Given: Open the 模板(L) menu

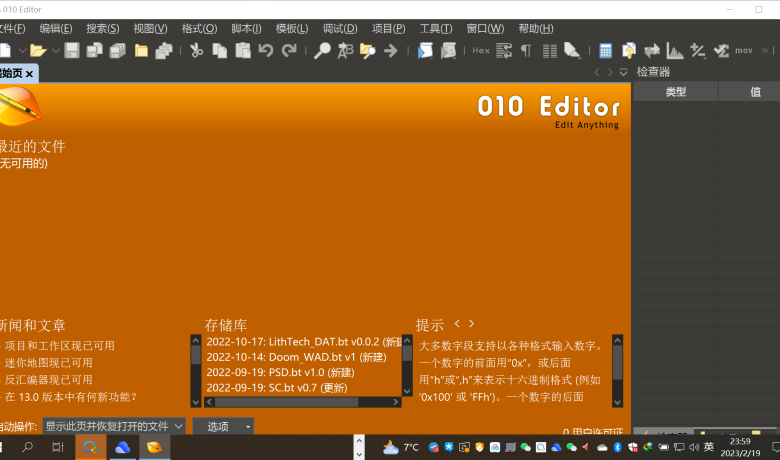Looking at the screenshot, I should pos(291,28).
